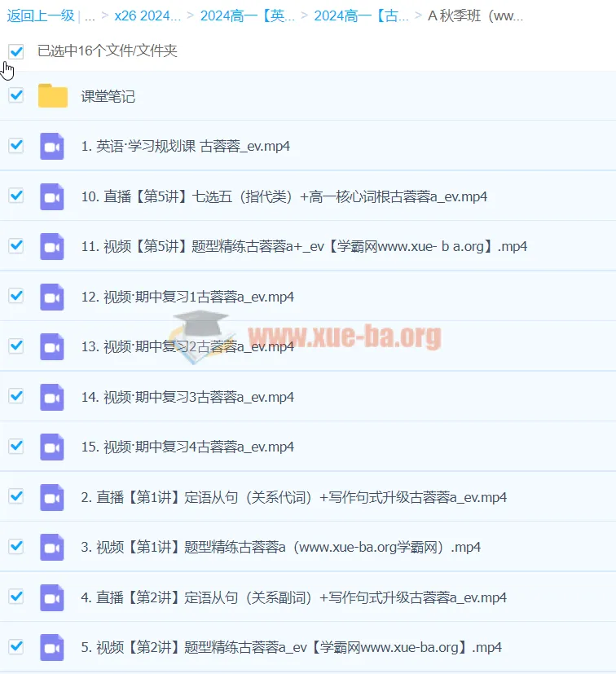Image resolution: width=616 pixels, height=674 pixels.
Task: Navigate to 2024高一【英... breadcrumb folder
Action: click(x=247, y=15)
